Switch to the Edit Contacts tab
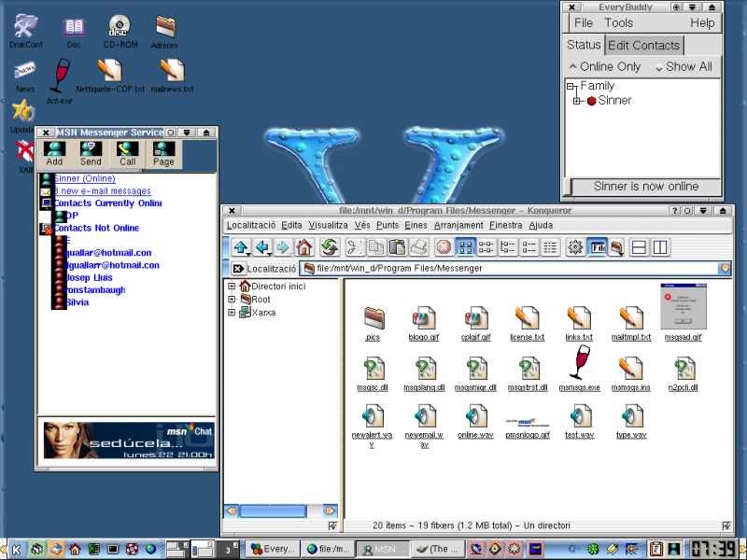 [x=643, y=45]
